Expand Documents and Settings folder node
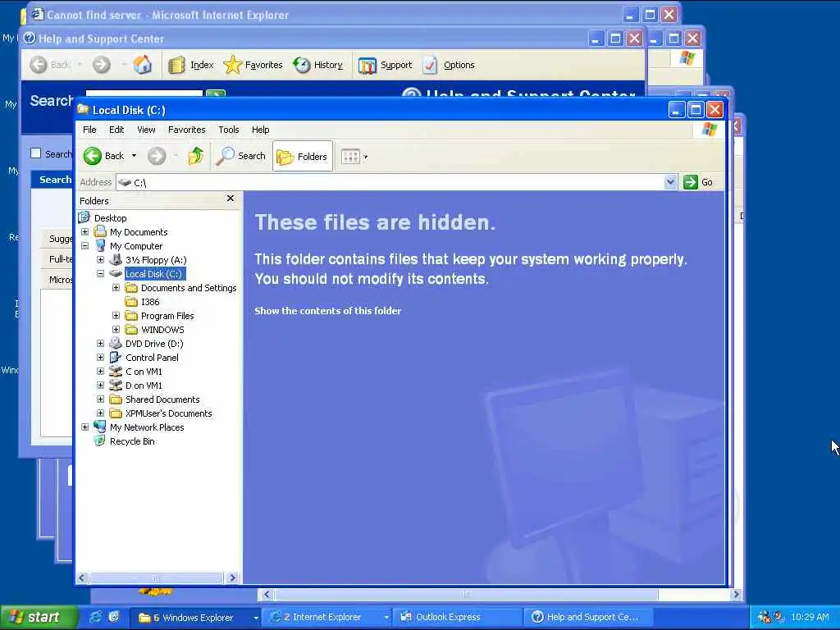Screen dimensions: 840x630 pyautogui.click(x=116, y=288)
